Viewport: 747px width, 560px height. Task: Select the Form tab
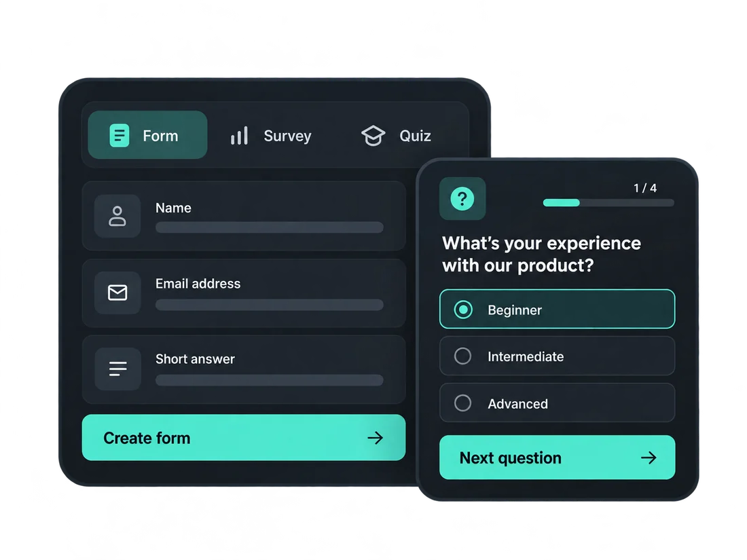tap(147, 135)
